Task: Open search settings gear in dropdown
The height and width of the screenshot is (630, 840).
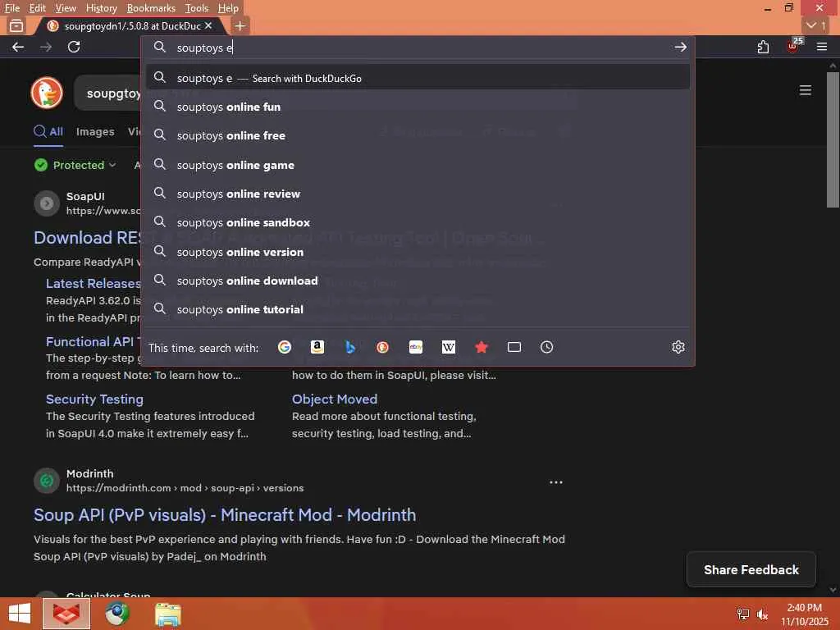Action: coord(678,347)
